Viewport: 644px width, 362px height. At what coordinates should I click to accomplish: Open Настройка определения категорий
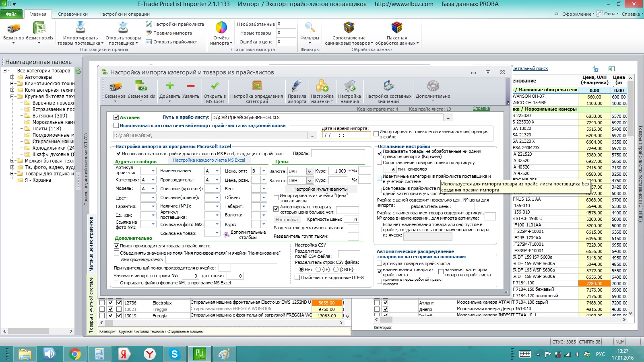point(257,91)
